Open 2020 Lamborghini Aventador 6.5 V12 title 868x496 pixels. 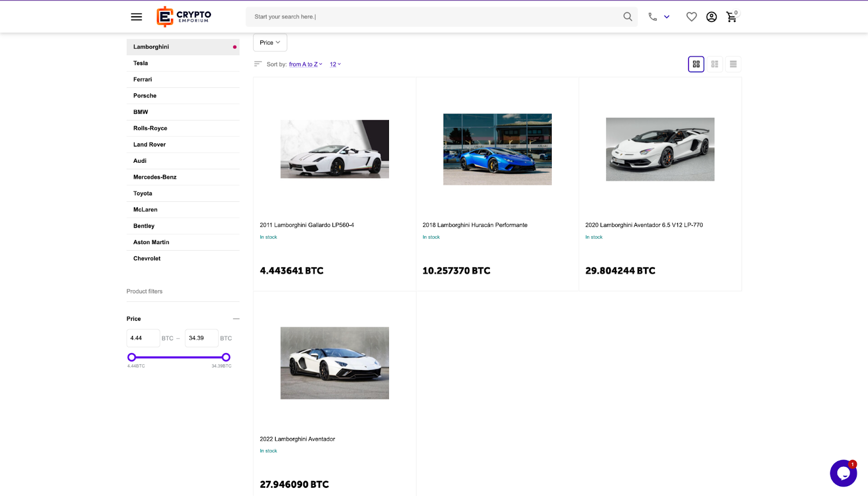pyautogui.click(x=644, y=225)
